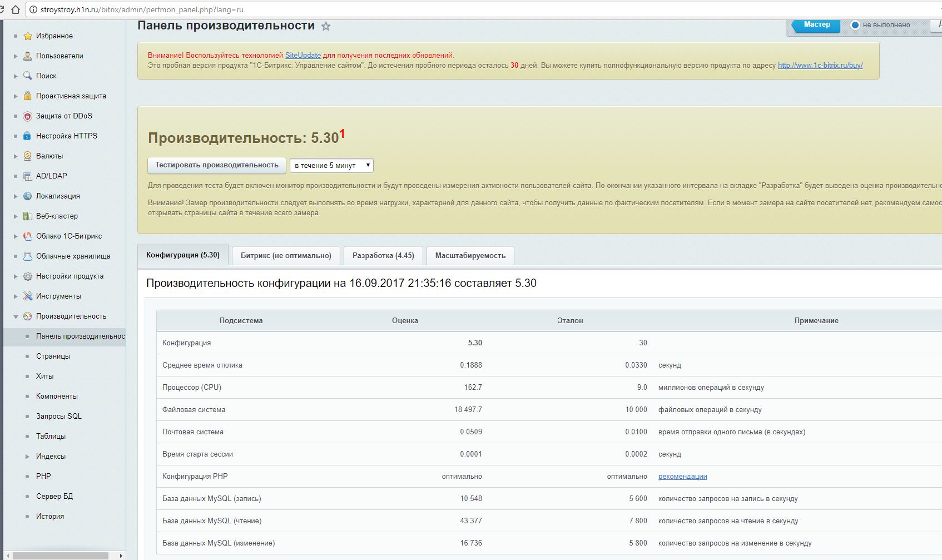Click the Проактивная защита lock icon

tap(28, 96)
